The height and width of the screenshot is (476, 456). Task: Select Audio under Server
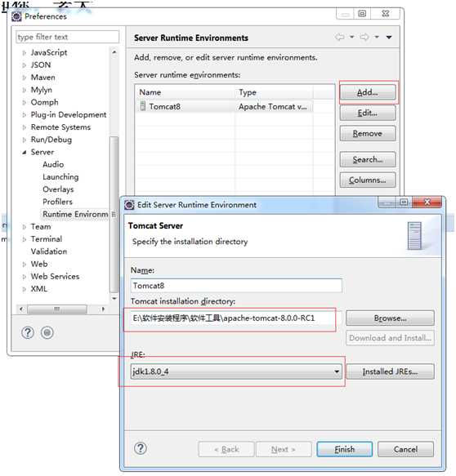53,165
